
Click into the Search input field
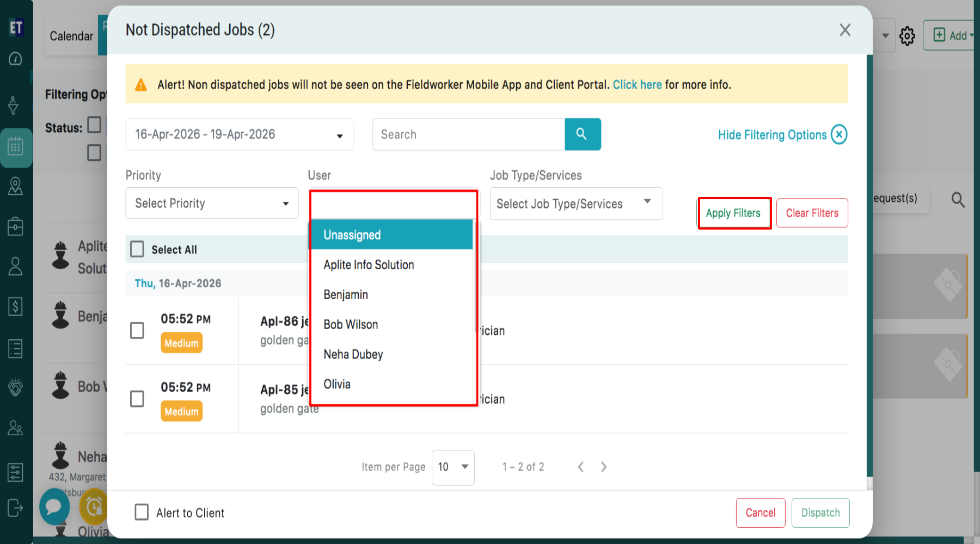pos(468,134)
